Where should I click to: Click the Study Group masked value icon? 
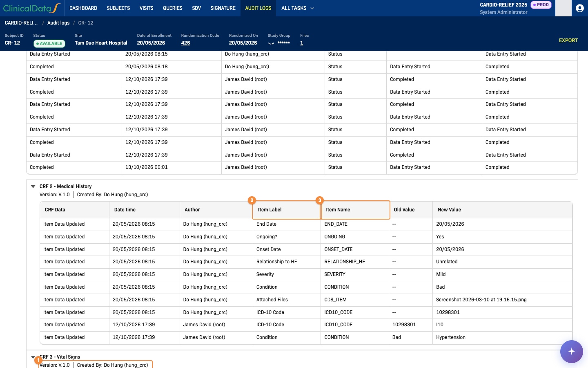click(x=271, y=43)
